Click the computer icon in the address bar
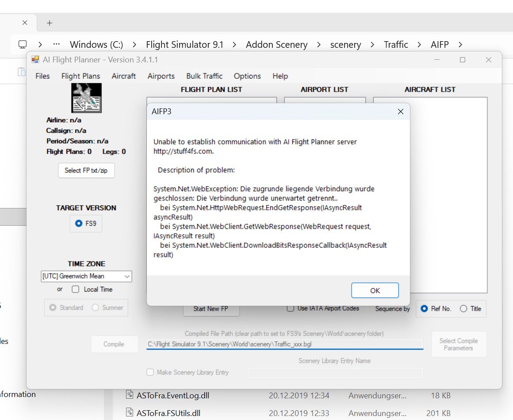 23,44
